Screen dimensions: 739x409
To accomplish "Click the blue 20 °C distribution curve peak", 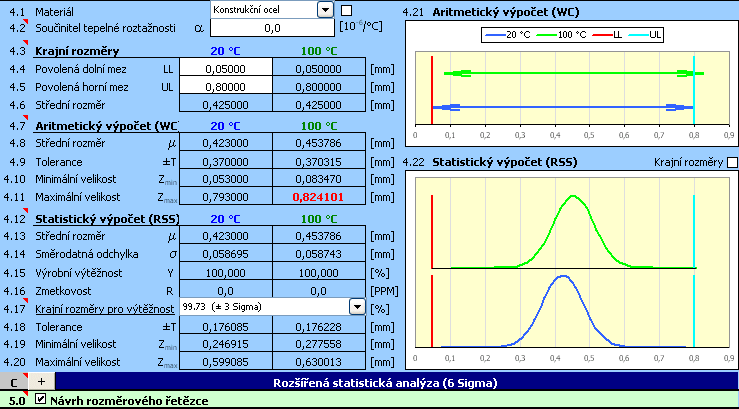I will (x=563, y=276).
